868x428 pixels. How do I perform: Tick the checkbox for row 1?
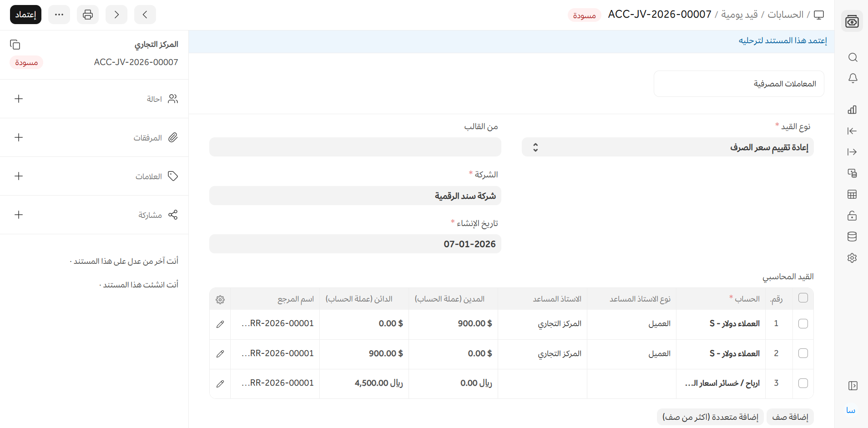point(803,323)
